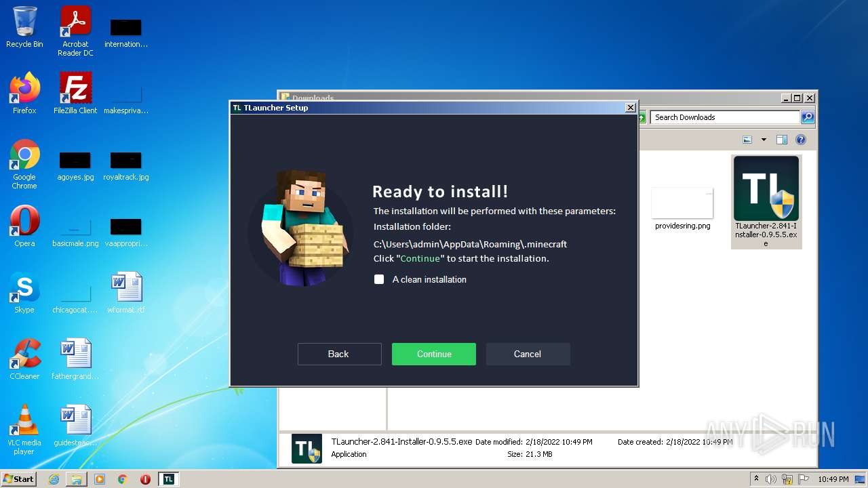
Task: Cancel the TLauncher installation
Action: [x=528, y=354]
